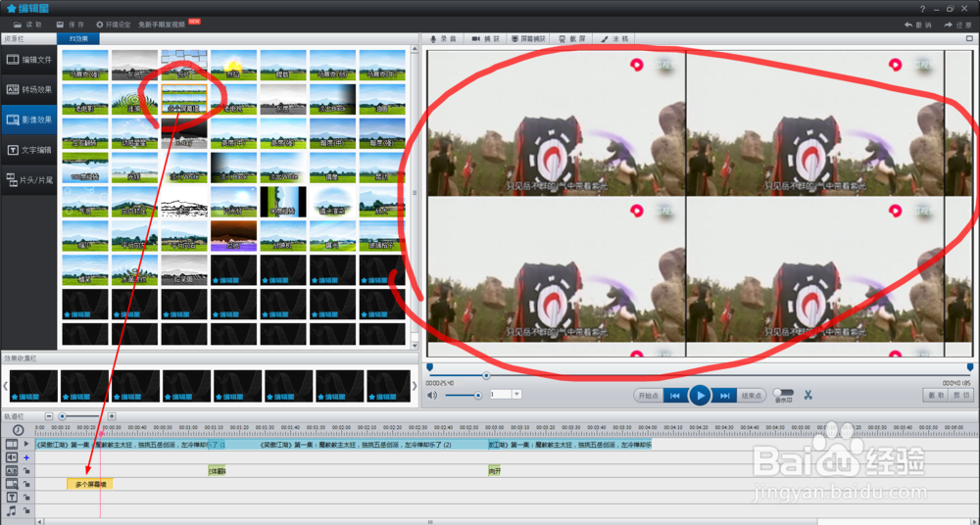Viewport: 980px width, 525px height.
Task: Toggle lock on music track
Action: pyautogui.click(x=26, y=510)
